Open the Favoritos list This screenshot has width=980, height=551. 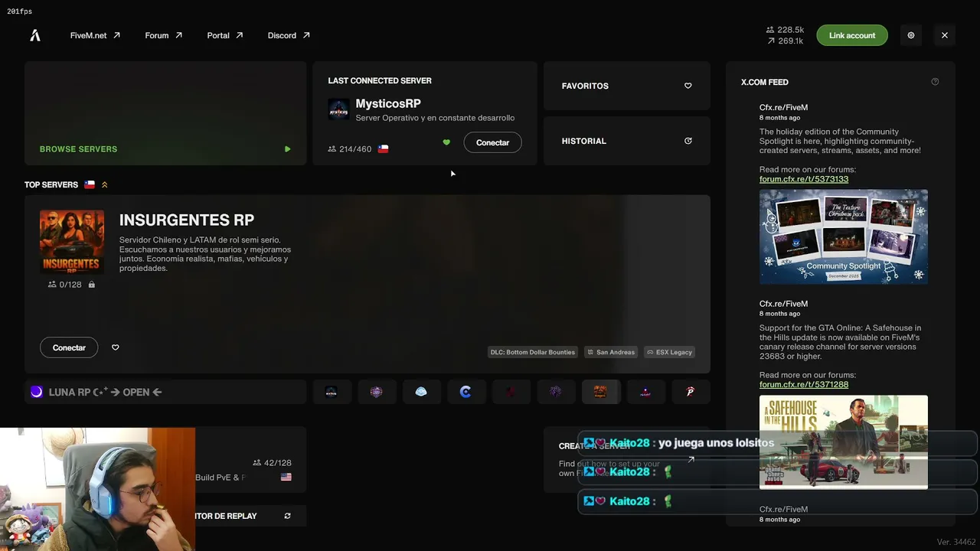(x=627, y=86)
